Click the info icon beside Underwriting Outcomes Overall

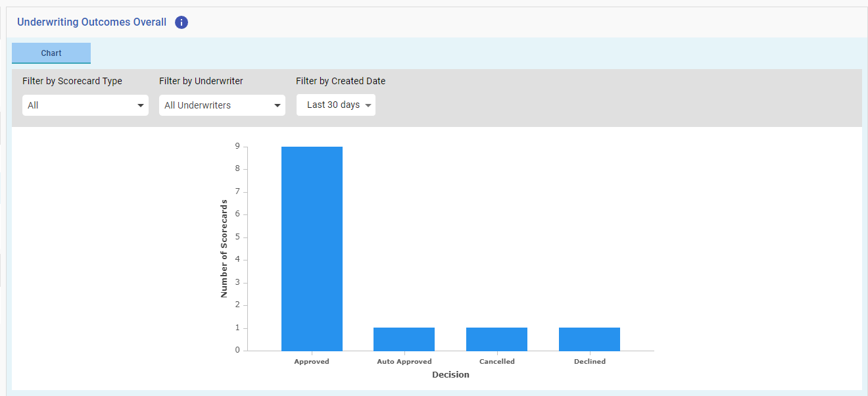click(x=181, y=22)
